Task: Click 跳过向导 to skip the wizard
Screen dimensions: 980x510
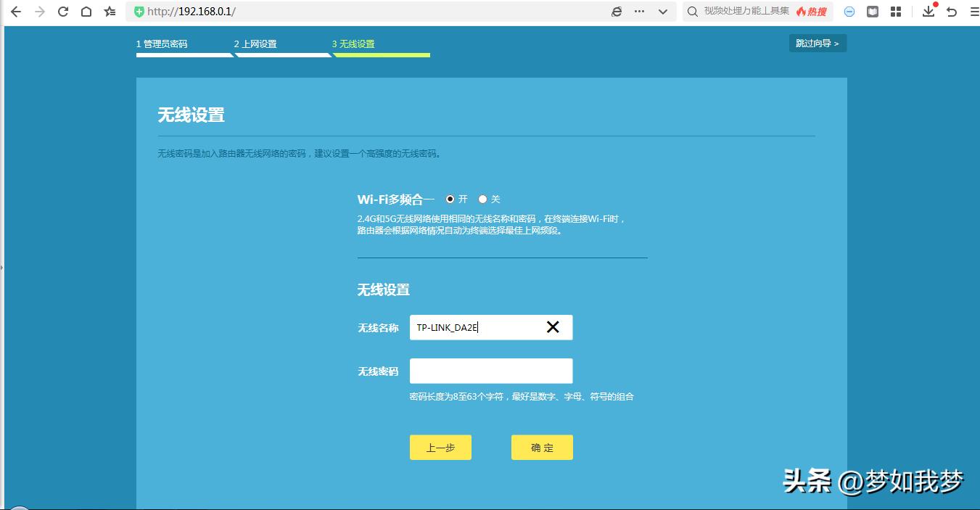Action: pyautogui.click(x=818, y=43)
